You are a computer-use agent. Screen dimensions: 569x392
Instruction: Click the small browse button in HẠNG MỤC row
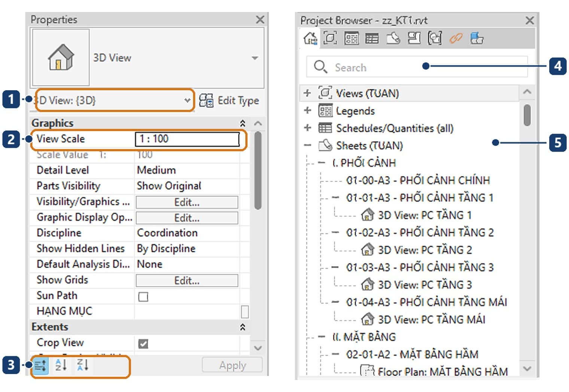245,312
